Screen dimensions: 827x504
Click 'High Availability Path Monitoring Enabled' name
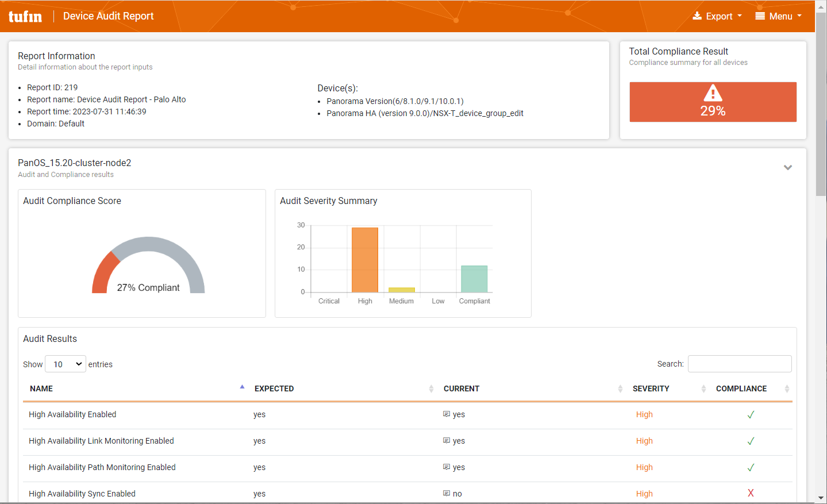point(102,467)
